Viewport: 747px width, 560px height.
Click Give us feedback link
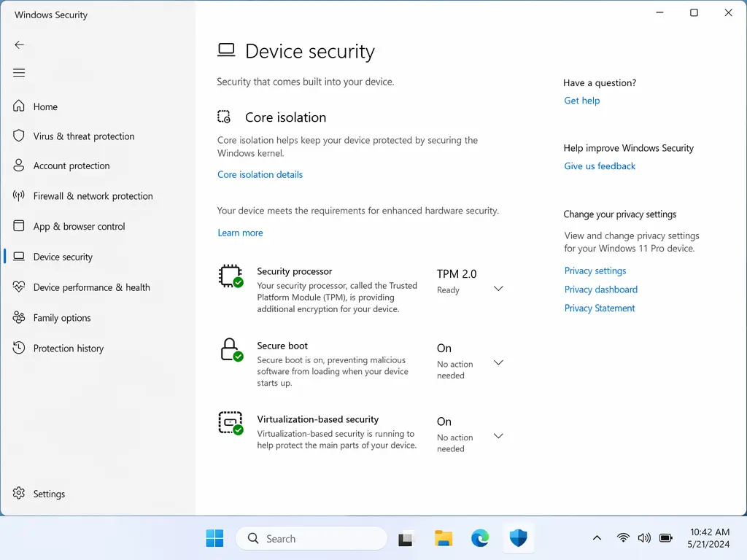600,166
